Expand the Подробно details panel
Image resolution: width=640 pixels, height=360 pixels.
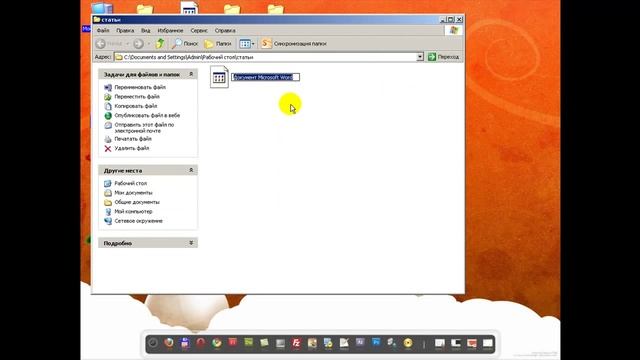click(191, 243)
